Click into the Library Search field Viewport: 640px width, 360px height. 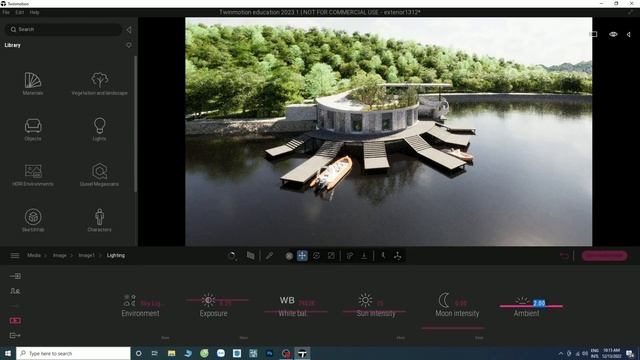tap(63, 29)
